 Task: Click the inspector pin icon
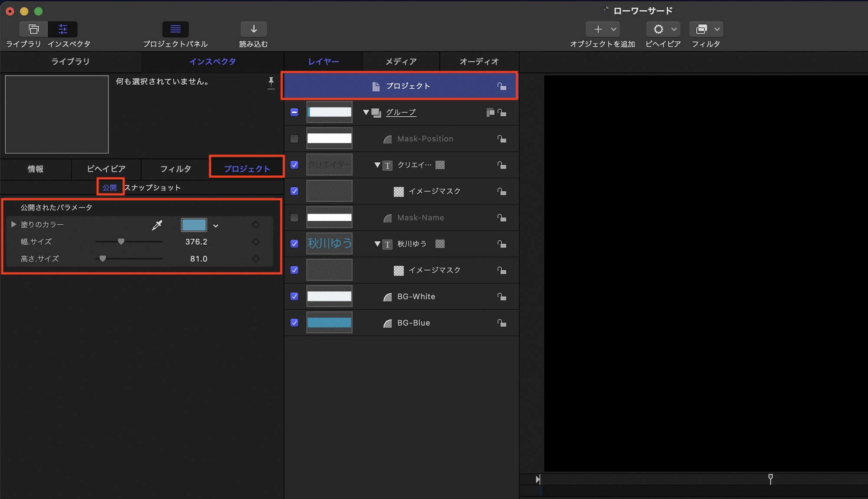pyautogui.click(x=271, y=82)
